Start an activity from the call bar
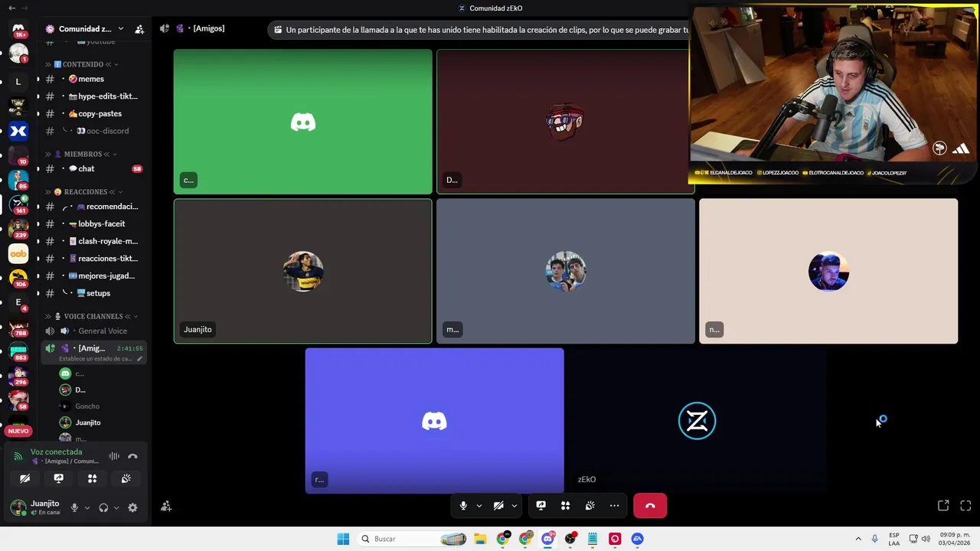The height and width of the screenshot is (551, 980). click(565, 506)
